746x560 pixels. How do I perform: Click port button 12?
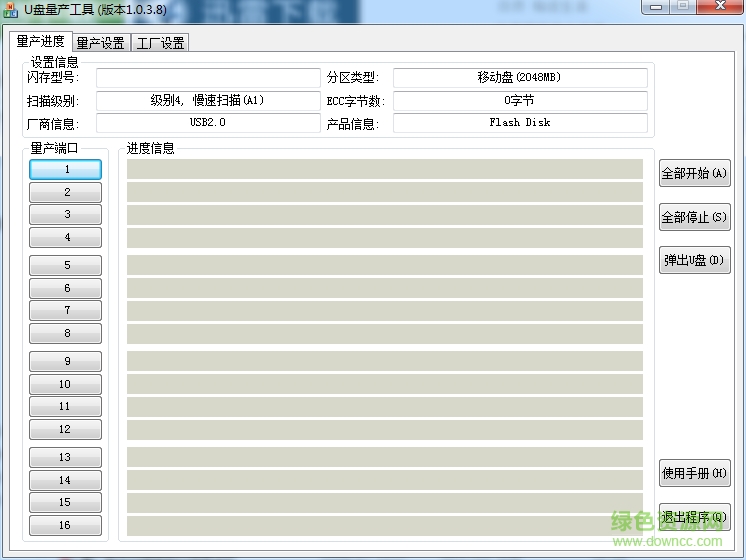66,430
